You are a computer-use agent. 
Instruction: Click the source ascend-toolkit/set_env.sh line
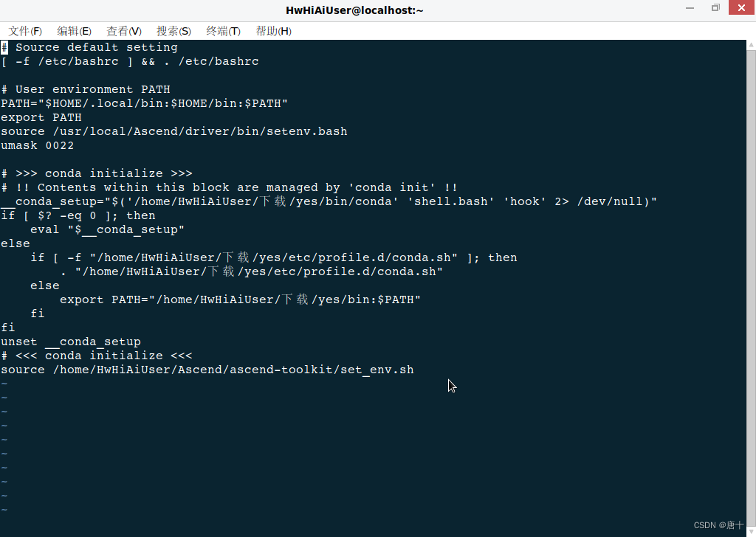coord(207,370)
